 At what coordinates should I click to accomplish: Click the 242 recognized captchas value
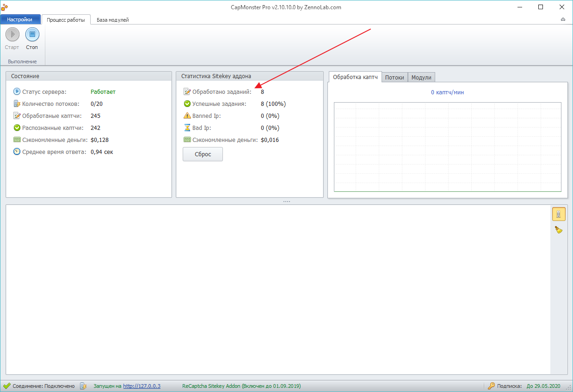[96, 128]
